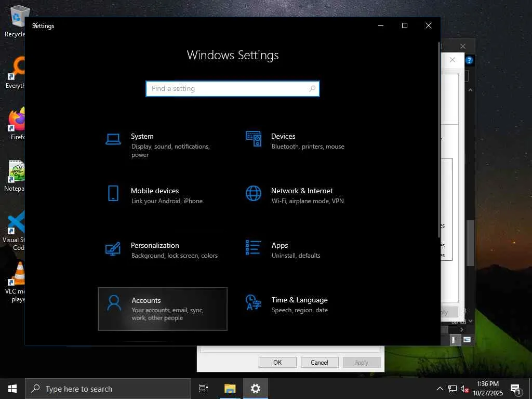Image resolution: width=532 pixels, height=399 pixels.
Task: Select the VLC media player desktop shortcut
Action: pos(15,282)
